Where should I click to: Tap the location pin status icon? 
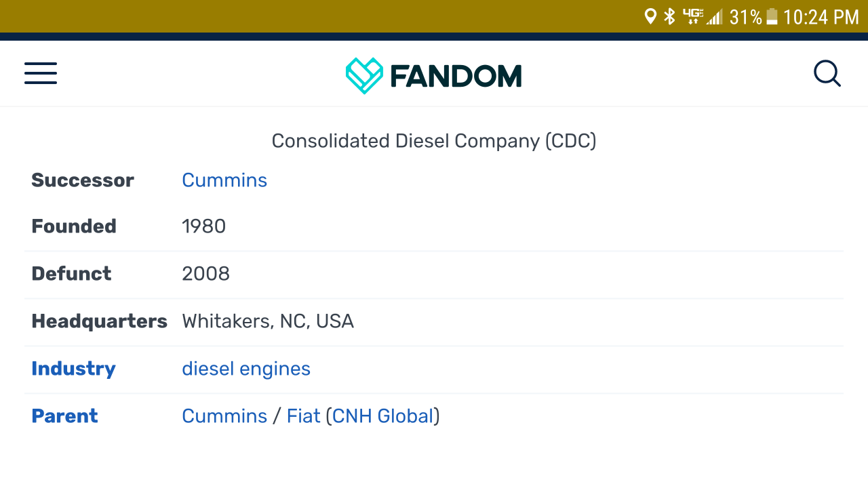pos(650,16)
